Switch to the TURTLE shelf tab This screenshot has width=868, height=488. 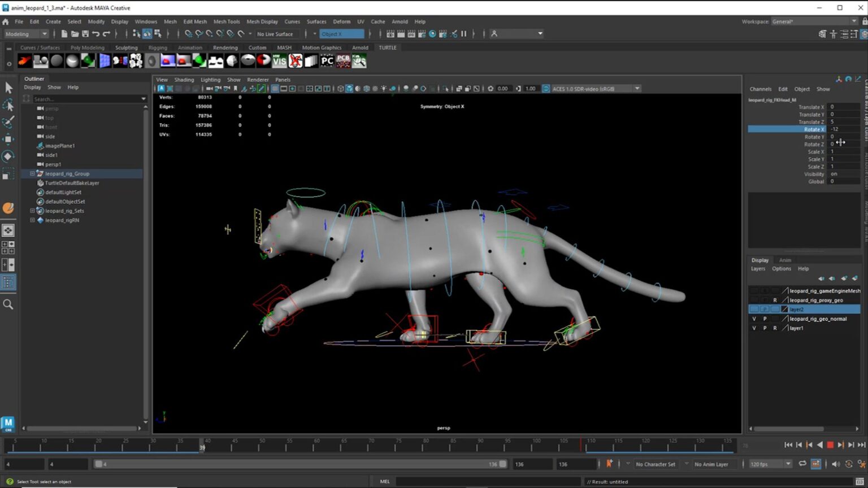tap(388, 47)
